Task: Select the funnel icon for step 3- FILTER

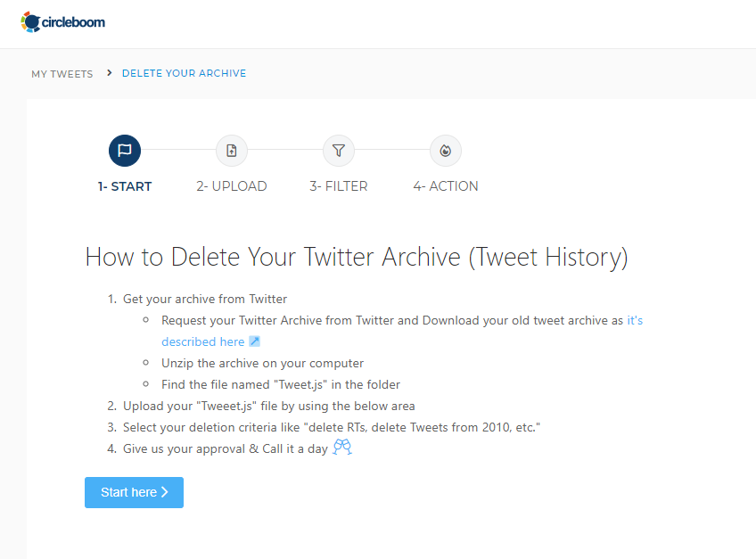Action: [x=339, y=150]
